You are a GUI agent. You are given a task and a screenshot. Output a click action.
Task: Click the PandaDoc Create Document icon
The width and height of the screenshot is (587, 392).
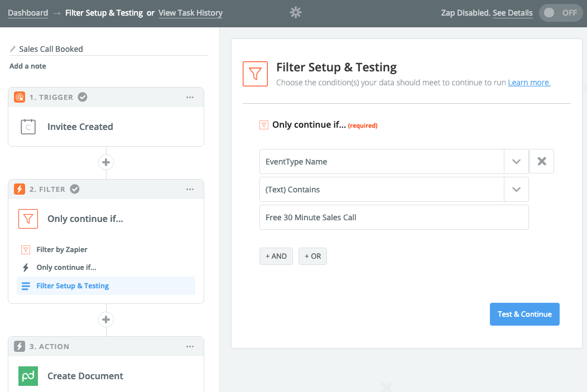click(x=28, y=376)
